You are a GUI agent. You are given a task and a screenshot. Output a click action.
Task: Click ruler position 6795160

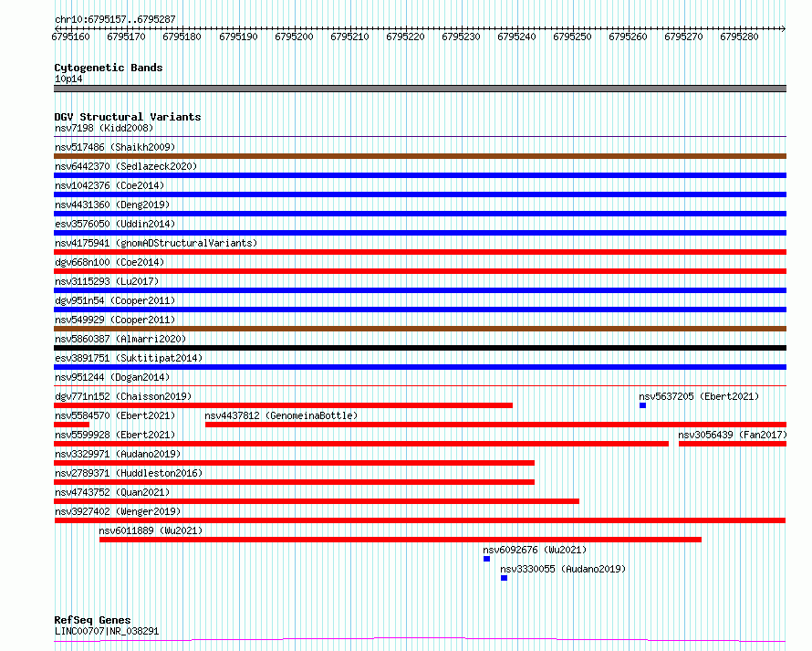pyautogui.click(x=70, y=37)
